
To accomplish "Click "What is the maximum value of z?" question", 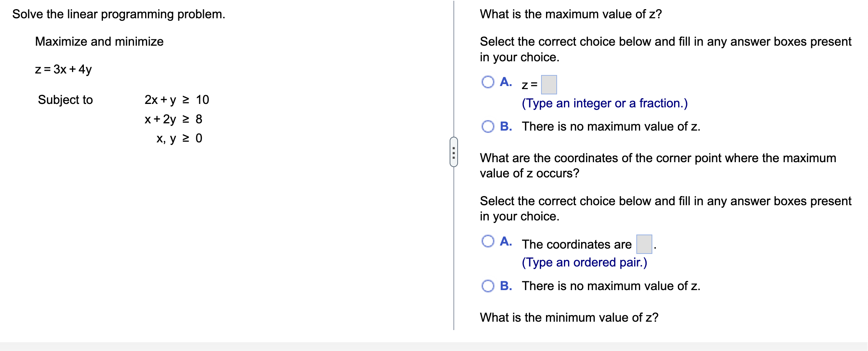I will pyautogui.click(x=570, y=14).
